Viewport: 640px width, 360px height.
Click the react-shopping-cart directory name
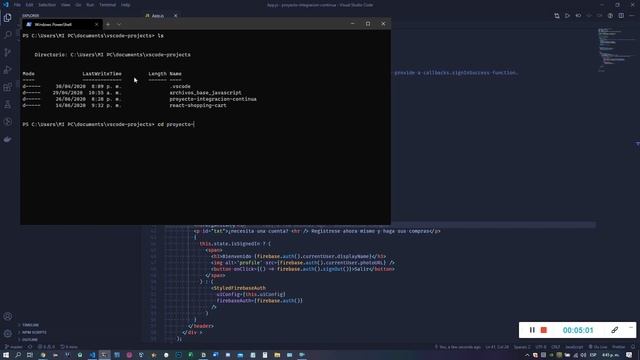[x=198, y=105]
